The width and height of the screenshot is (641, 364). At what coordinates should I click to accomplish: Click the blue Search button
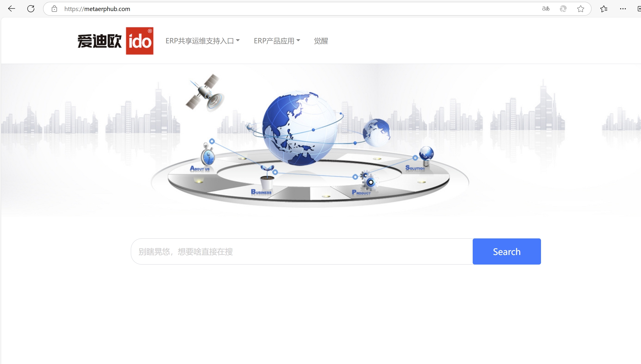pos(507,251)
